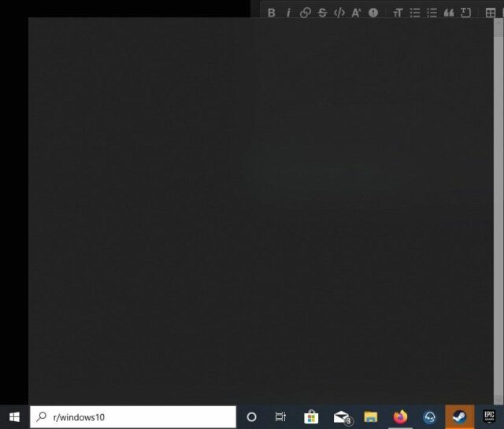This screenshot has width=504, height=429.
Task: Open Cortana from the taskbar
Action: (252, 417)
